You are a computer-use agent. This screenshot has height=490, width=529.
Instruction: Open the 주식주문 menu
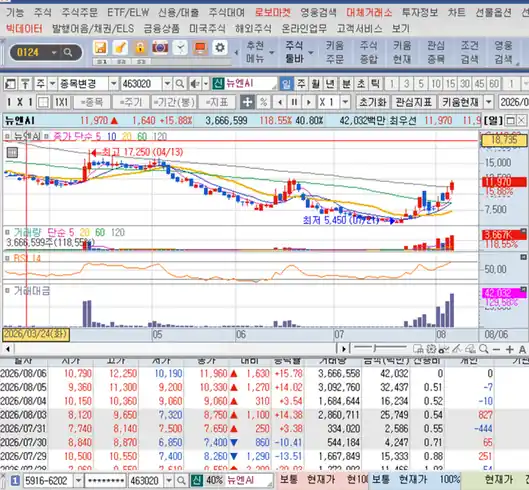[79, 13]
